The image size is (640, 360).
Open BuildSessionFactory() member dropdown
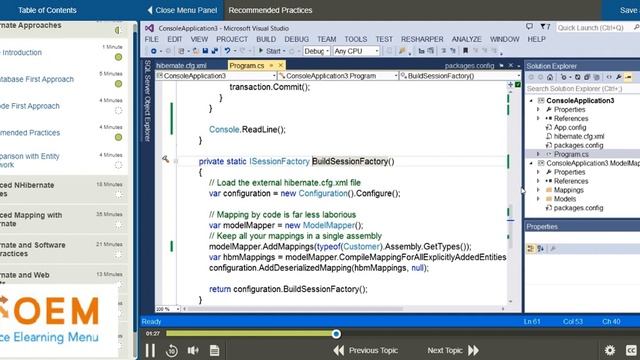[x=460, y=76]
